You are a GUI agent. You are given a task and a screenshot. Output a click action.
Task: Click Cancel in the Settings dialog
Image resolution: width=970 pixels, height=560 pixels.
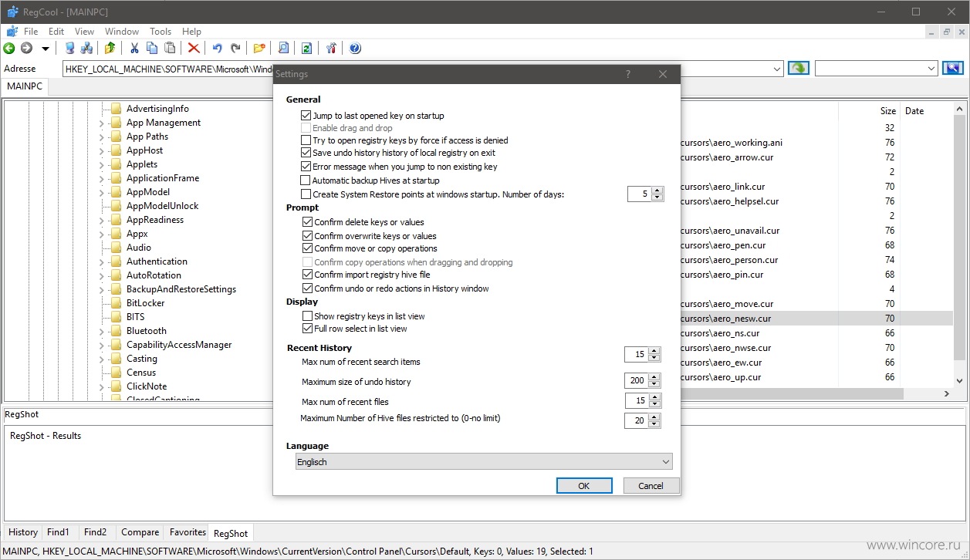point(651,485)
